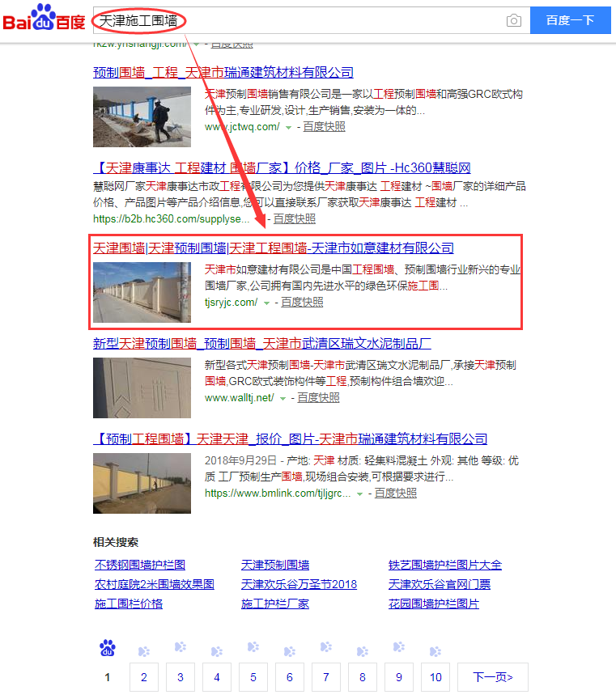Focus the search box containing 天津施工围墙
Screen dimensions: 616x699
pyautogui.click(x=312, y=20)
